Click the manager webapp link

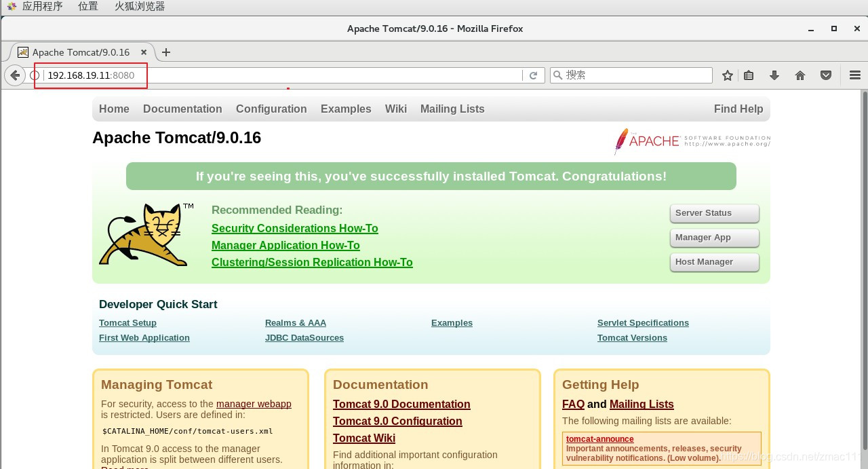click(254, 404)
